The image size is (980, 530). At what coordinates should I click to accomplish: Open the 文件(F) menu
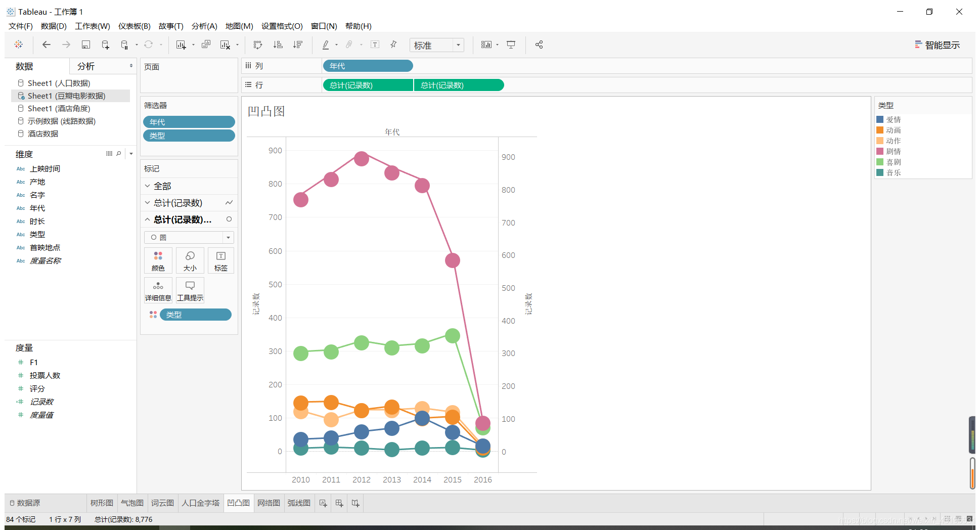pos(21,26)
